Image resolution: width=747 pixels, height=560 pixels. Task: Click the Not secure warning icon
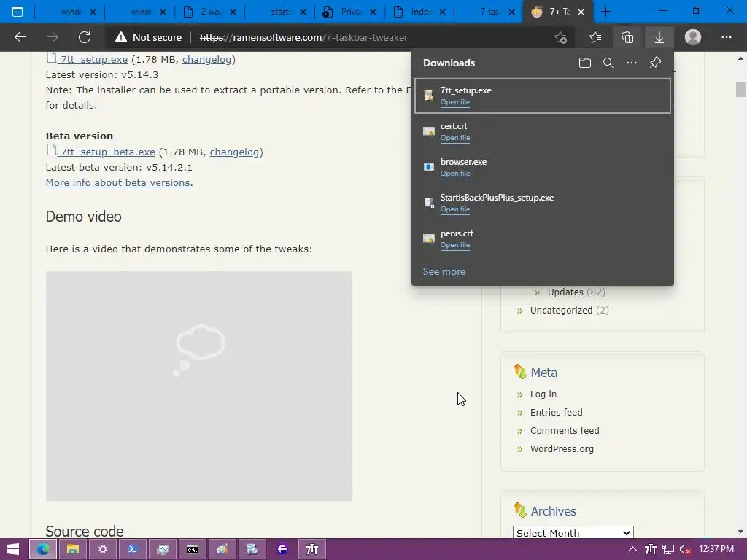121,37
